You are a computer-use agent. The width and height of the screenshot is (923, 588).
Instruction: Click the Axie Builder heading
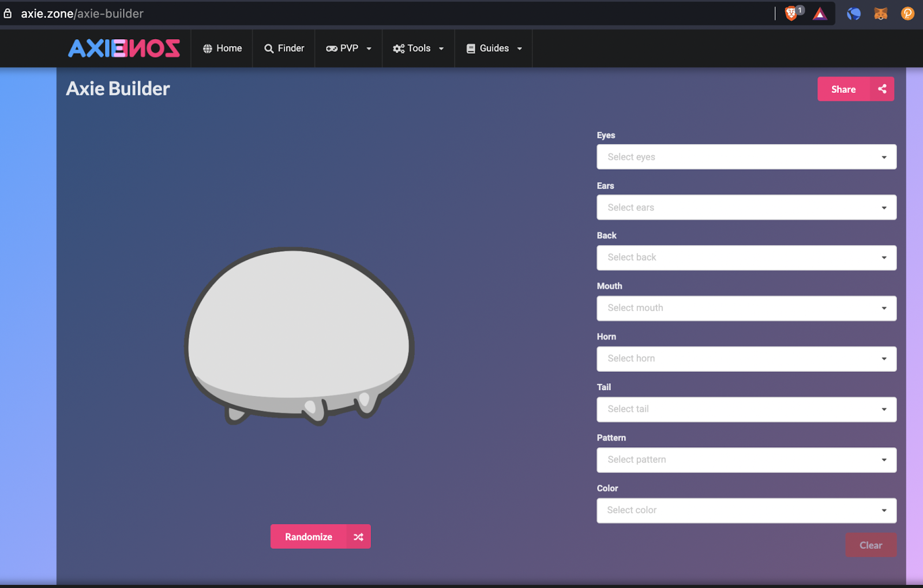118,88
